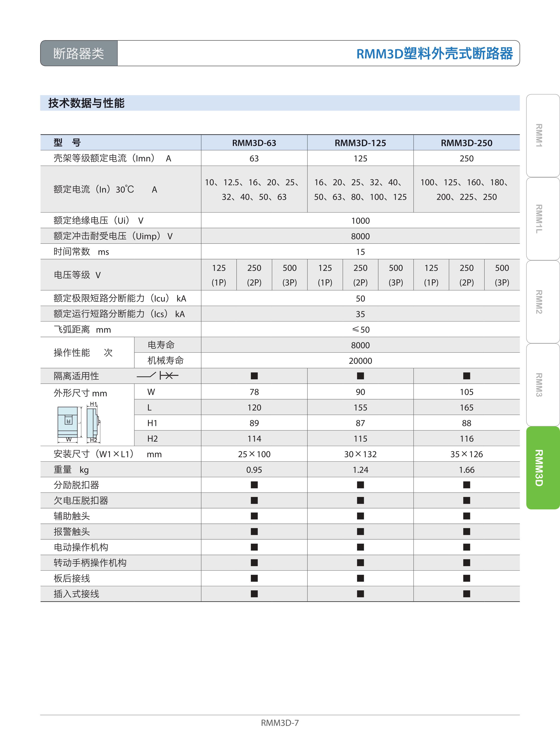The width and height of the screenshot is (560, 755).
Task: Click the RMM3D-63 isolation black square
Action: point(254,376)
